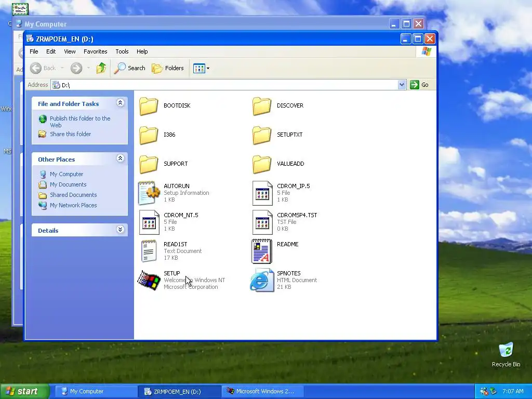Select the AUTORUN setup information file icon
532x399 pixels.
click(149, 193)
